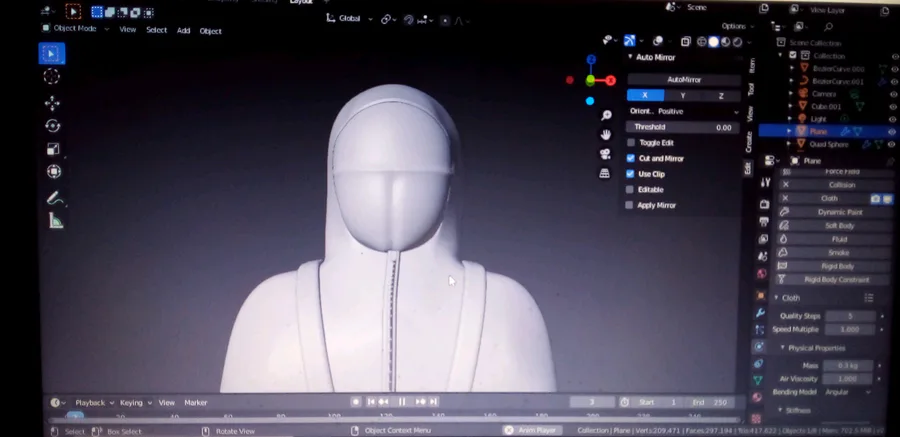
Task: Open the Object menu
Action: coord(210,31)
